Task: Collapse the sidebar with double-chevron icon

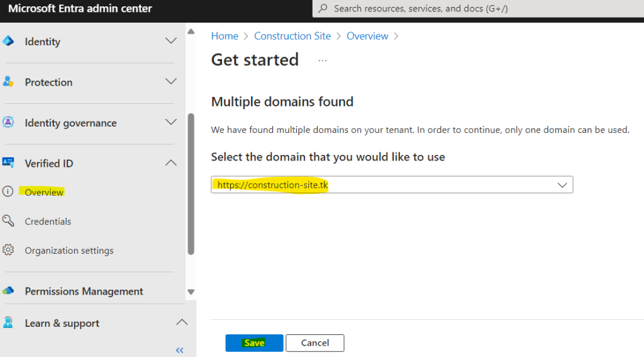Action: tap(179, 351)
